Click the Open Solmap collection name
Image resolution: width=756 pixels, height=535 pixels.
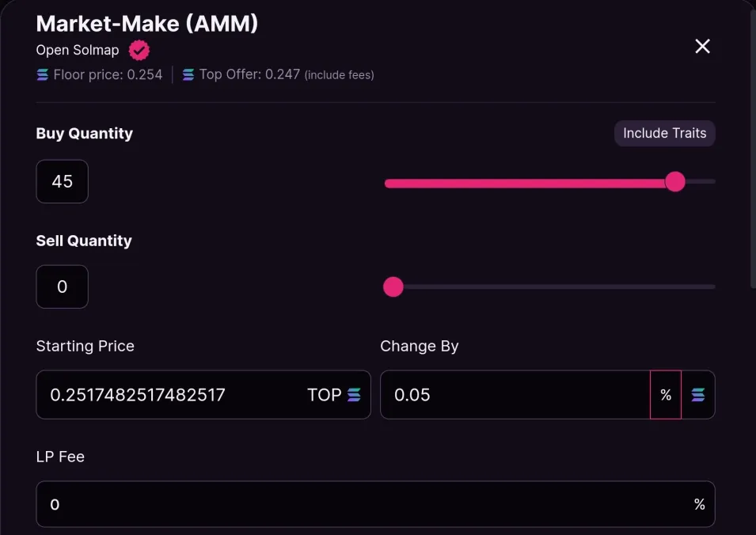tap(78, 51)
